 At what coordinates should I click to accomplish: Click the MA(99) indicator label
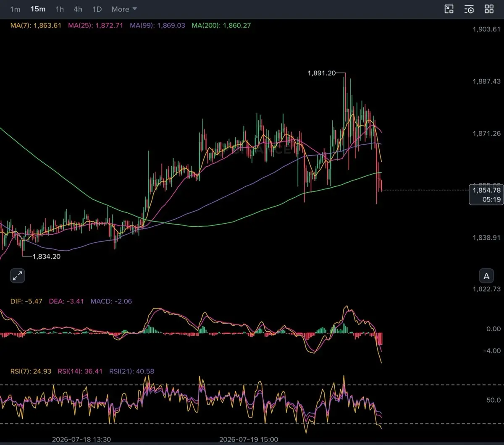(x=157, y=25)
